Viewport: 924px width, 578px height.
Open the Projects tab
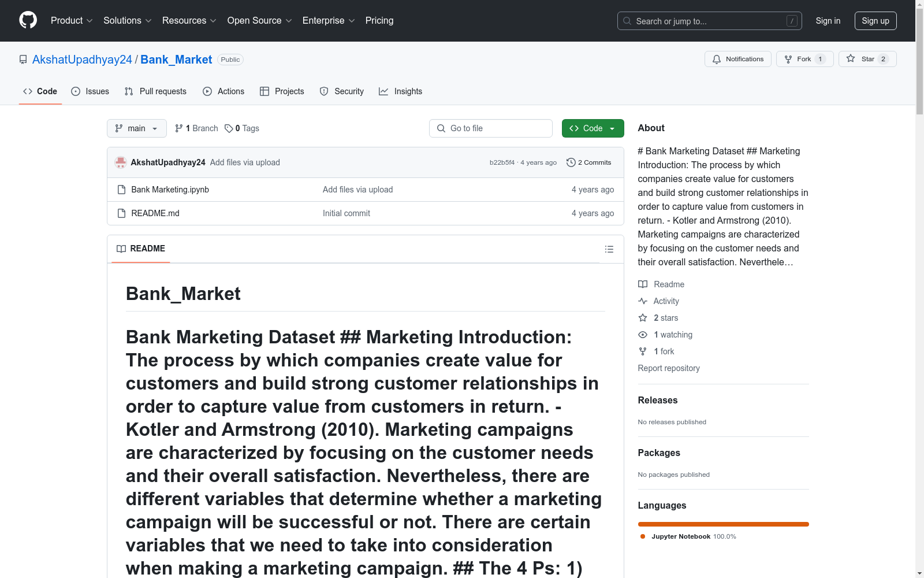tap(282, 91)
